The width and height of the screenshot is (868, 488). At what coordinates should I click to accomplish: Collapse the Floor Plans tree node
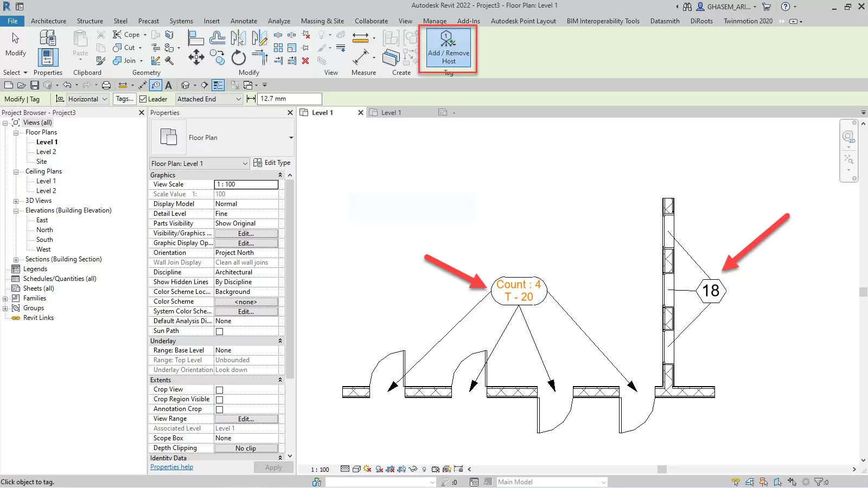tap(16, 132)
